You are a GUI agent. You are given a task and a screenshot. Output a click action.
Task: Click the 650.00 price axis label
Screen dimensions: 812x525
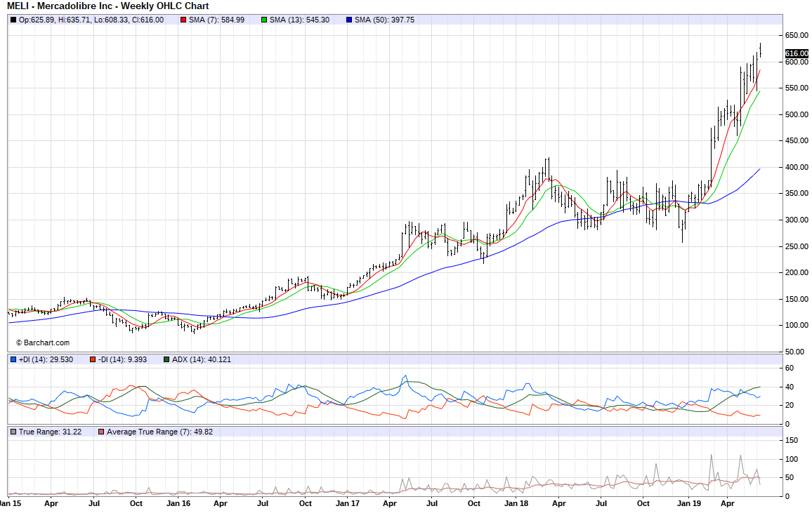796,36
